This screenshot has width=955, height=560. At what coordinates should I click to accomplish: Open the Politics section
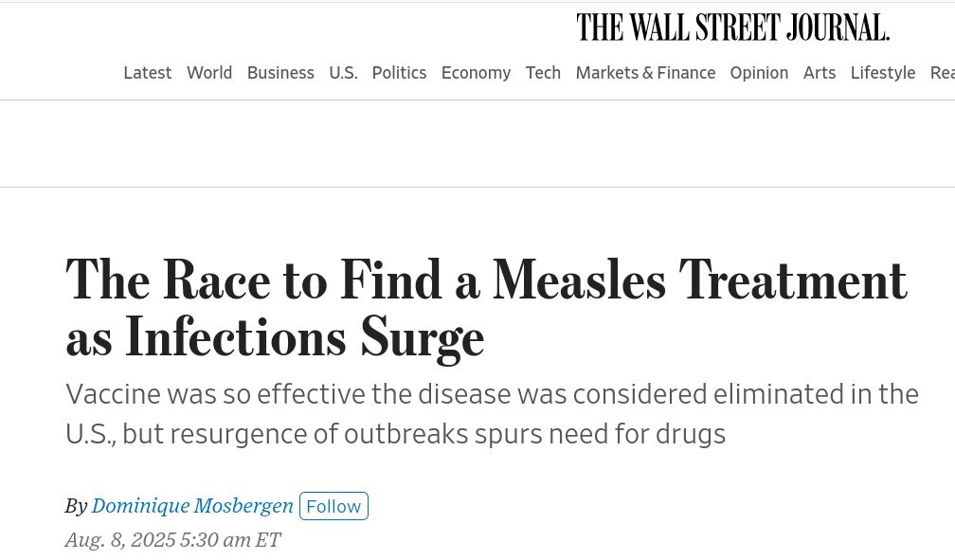click(x=399, y=73)
